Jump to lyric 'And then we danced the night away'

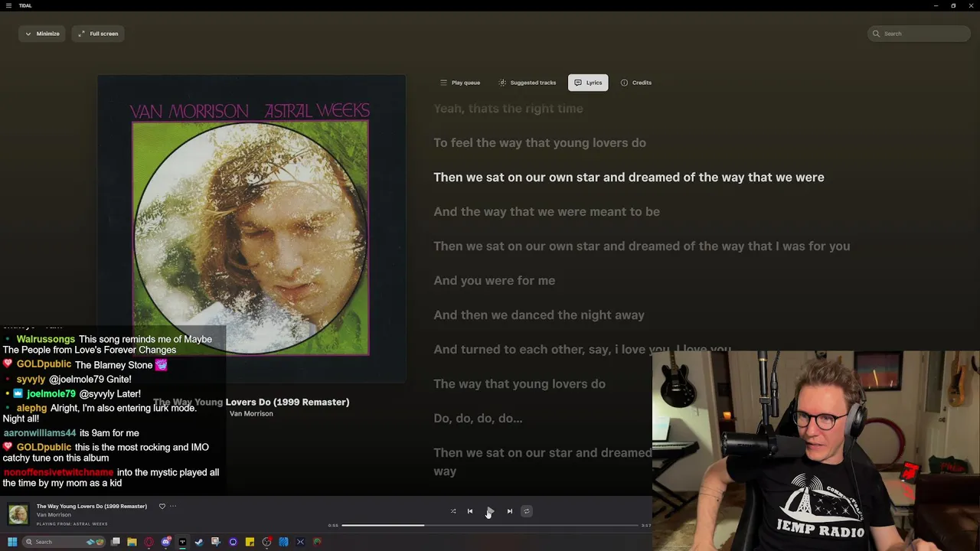coord(539,315)
